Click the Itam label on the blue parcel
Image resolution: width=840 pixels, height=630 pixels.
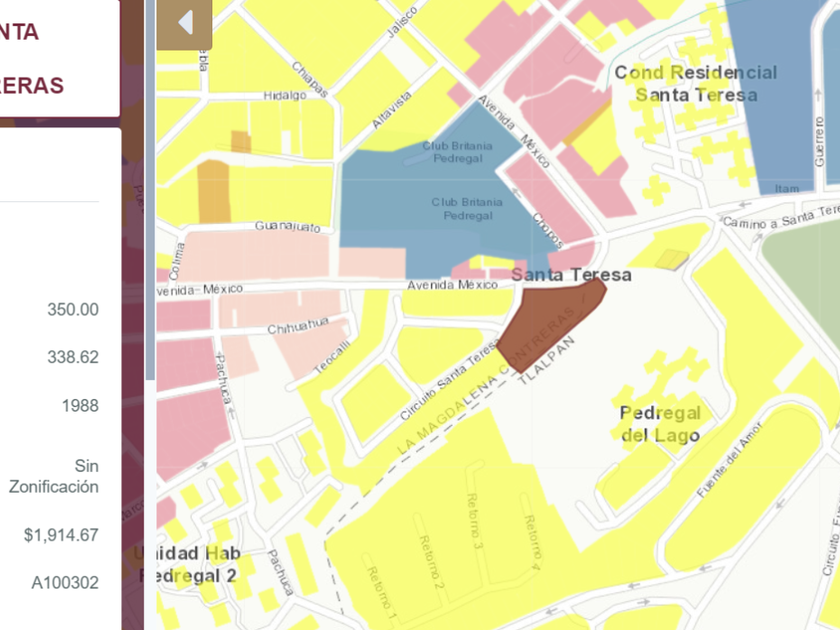(787, 189)
